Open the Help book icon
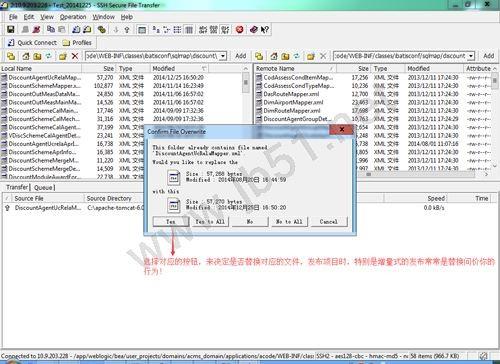 click(253, 29)
